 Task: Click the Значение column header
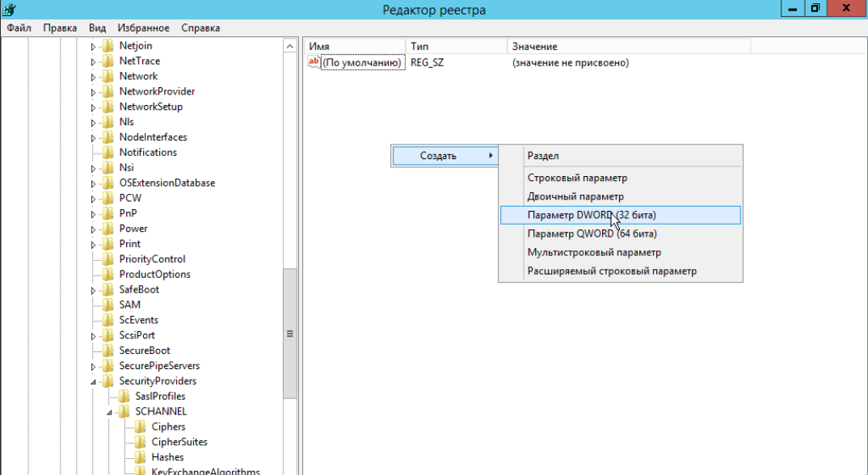(534, 47)
